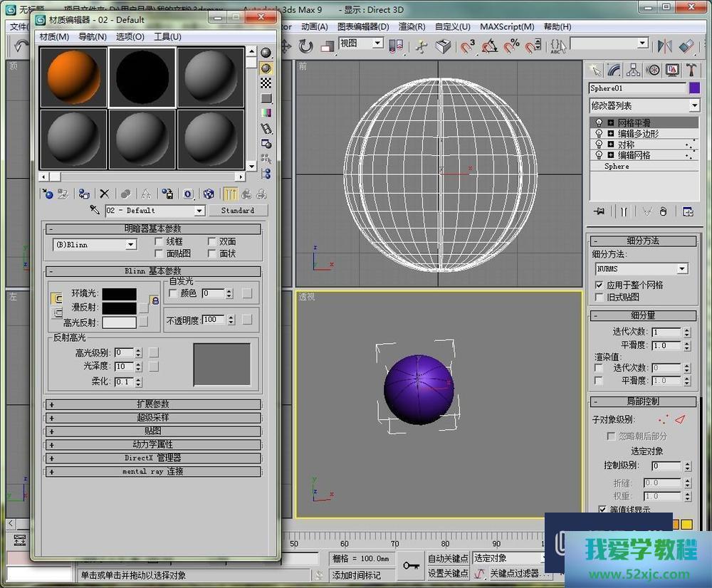The width and height of the screenshot is (712, 588).
Task: Open the Utilities hammer panel tab
Action: (691, 70)
